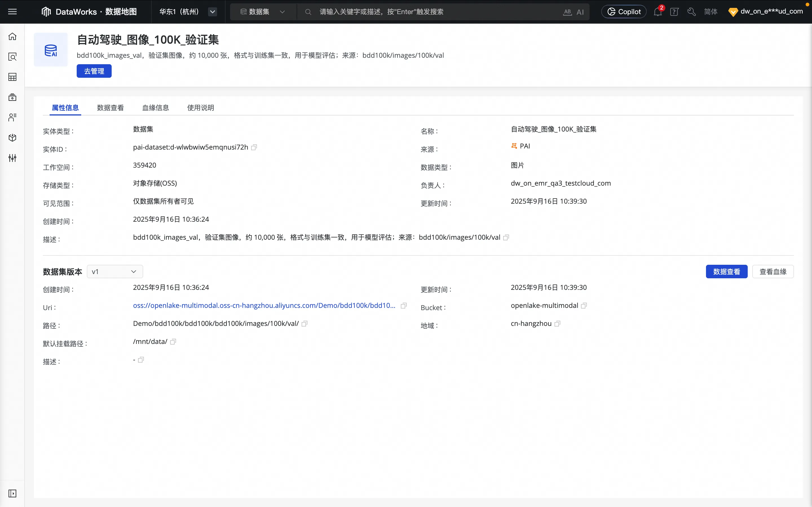Screen dimensions: 812x507
Task: Enable the AI search mode toggle
Action: pyautogui.click(x=581, y=11)
